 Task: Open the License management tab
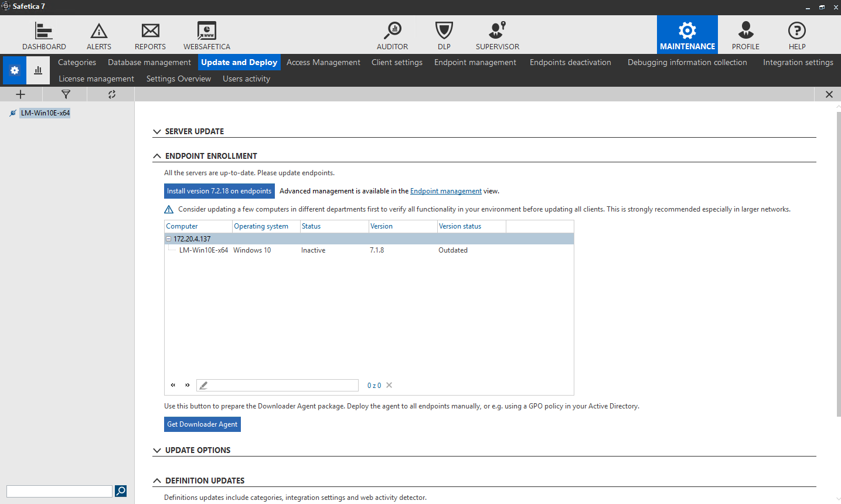point(96,79)
